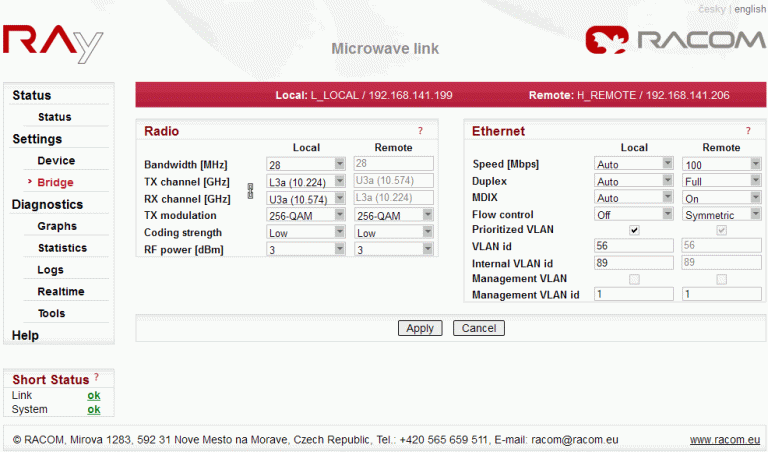Click the Apply button
The height and width of the screenshot is (452, 768).
point(420,328)
